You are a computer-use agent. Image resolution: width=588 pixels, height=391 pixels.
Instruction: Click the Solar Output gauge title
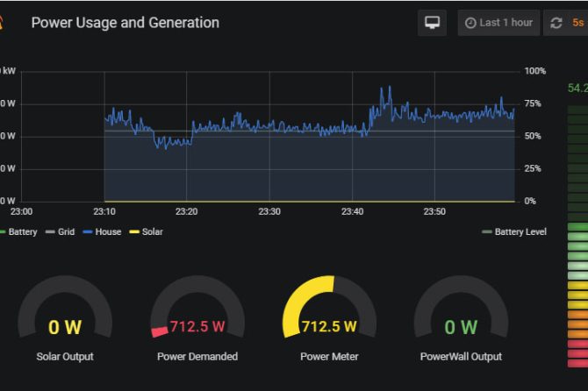tap(65, 357)
